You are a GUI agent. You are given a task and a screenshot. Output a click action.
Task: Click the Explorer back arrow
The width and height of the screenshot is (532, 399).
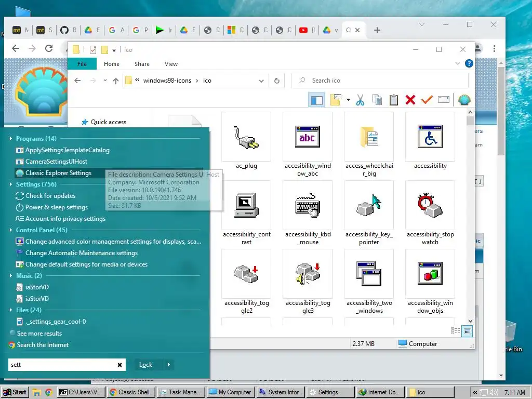pyautogui.click(x=78, y=81)
